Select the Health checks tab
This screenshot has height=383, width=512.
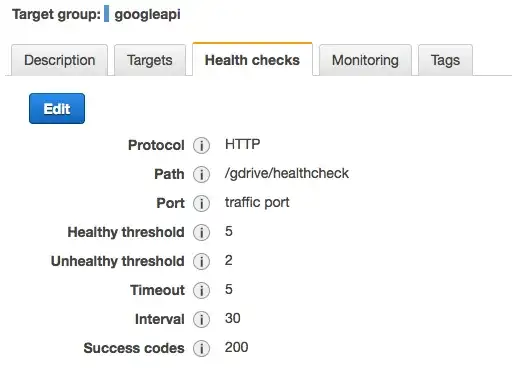[x=252, y=60]
